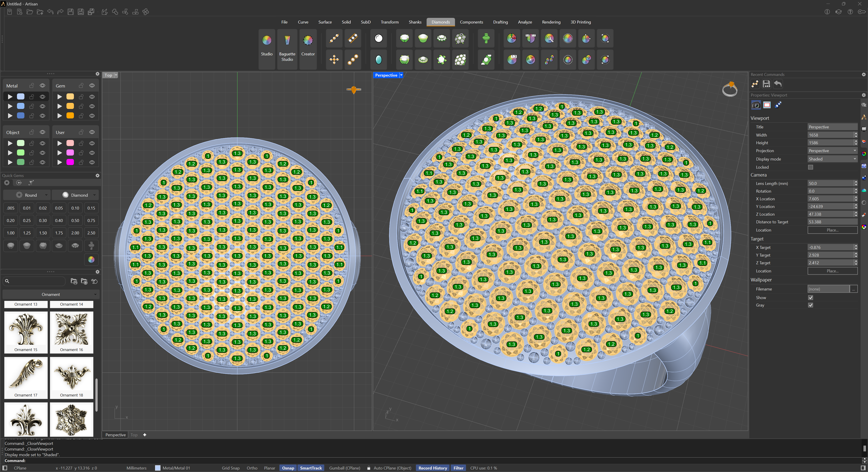Open the Shanks ribbon tab

(x=415, y=22)
